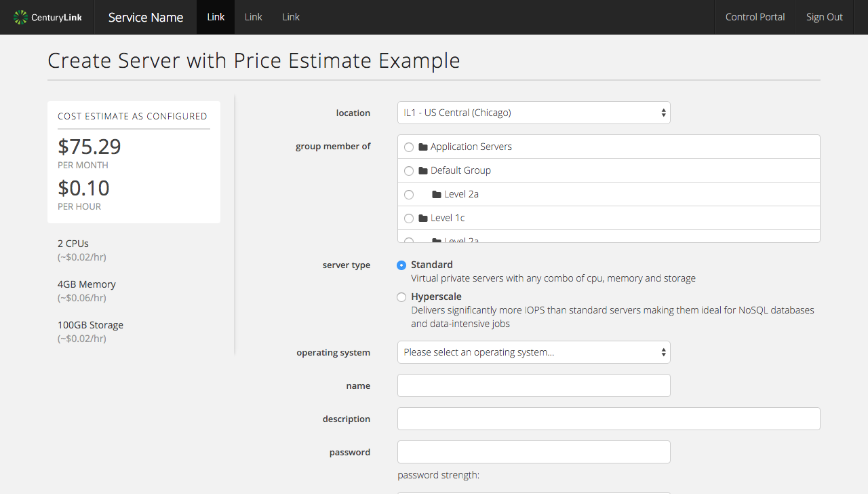Image resolution: width=868 pixels, height=494 pixels.
Task: Click the first Level 2a folder icon
Action: point(437,195)
